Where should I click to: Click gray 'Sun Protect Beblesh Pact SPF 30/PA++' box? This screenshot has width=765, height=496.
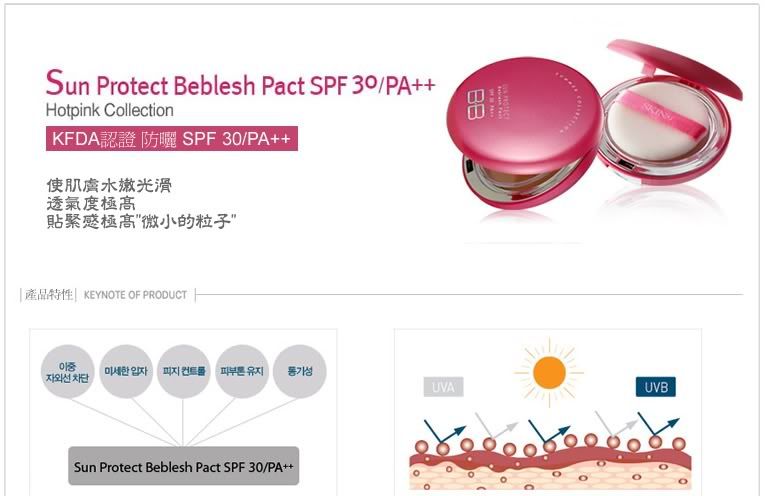(184, 466)
